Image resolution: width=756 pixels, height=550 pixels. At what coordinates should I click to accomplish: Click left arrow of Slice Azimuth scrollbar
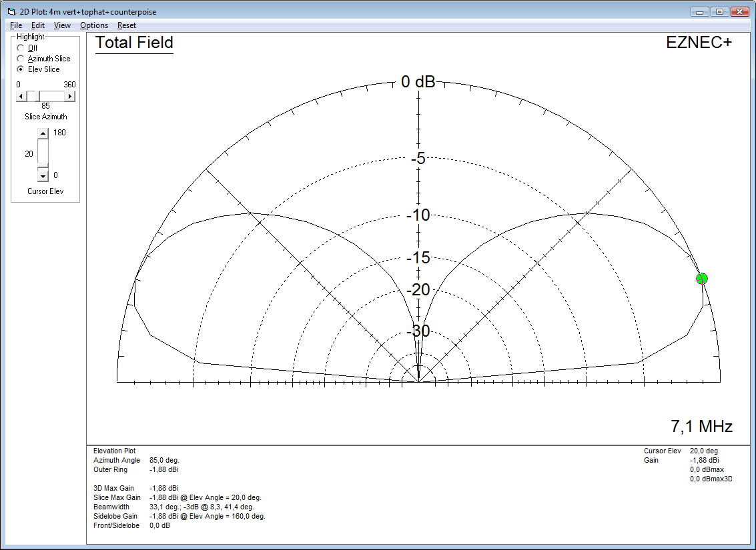pyautogui.click(x=21, y=96)
